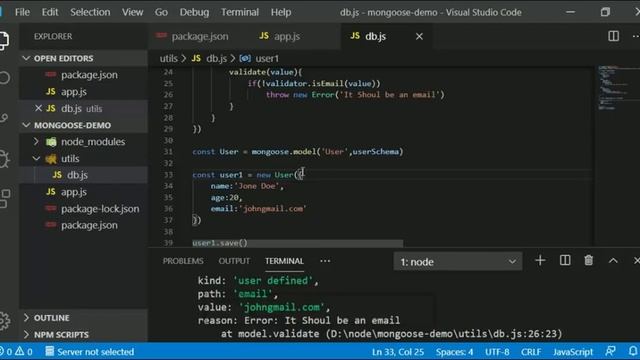Open the feedback icon in status bar
640x360 pixels.
[x=611, y=351]
